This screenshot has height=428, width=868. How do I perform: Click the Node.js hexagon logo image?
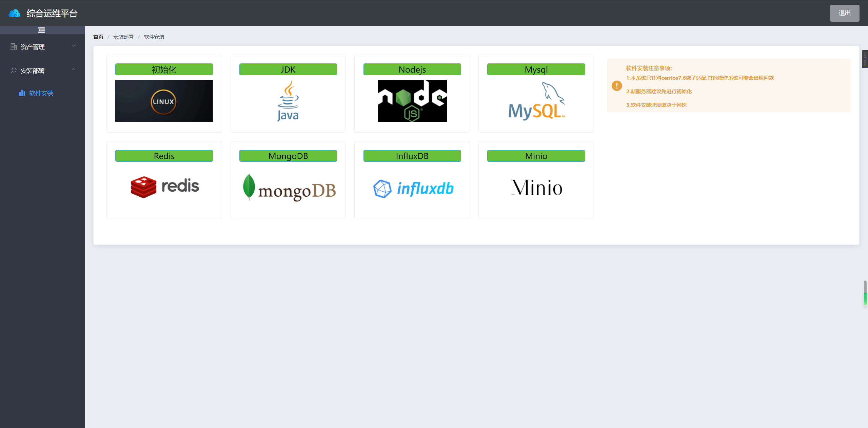[x=412, y=101]
